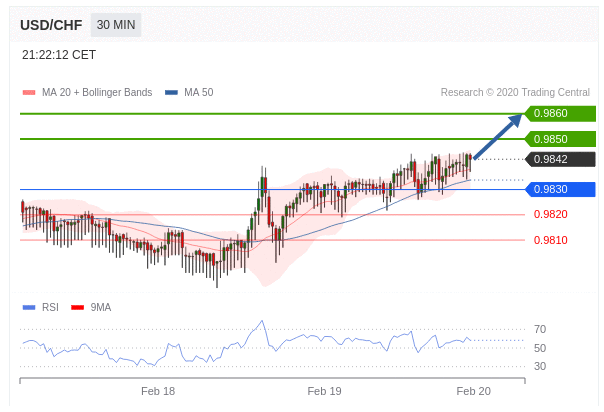Click the RSI legend label

coord(50,307)
